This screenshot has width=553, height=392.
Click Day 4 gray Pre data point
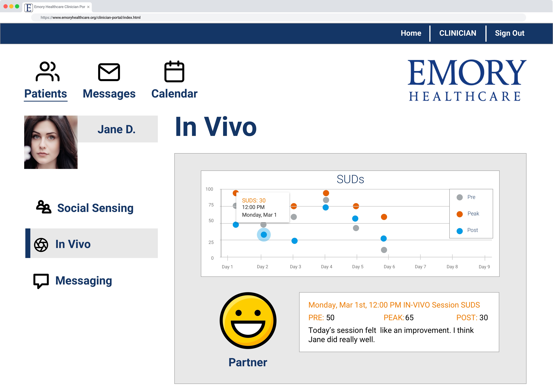326,200
